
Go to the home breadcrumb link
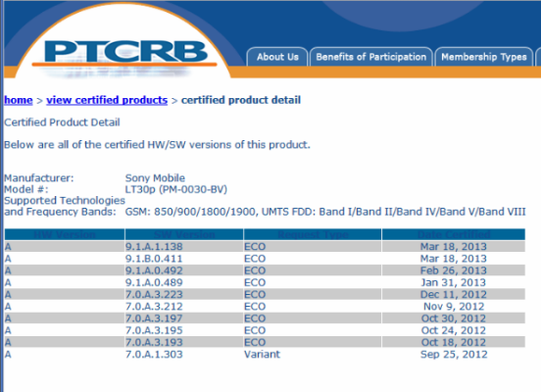(19, 100)
